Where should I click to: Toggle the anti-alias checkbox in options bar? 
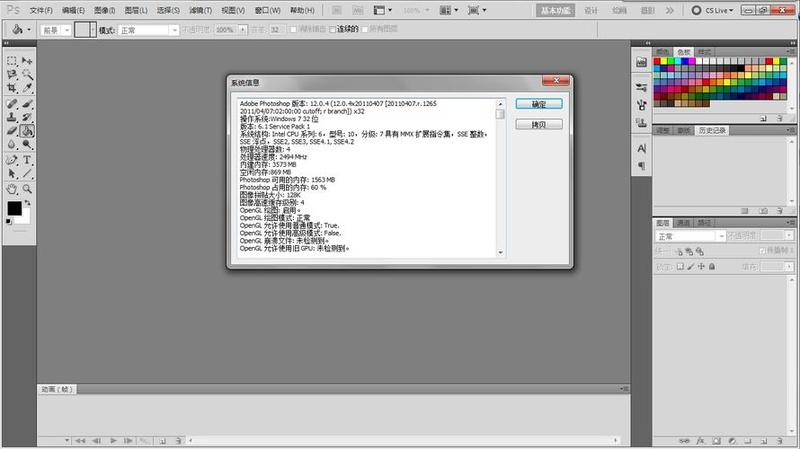coord(293,30)
